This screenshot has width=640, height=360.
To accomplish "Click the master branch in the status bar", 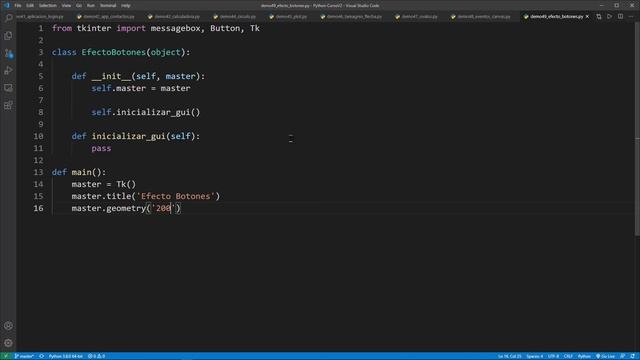I will [24, 356].
